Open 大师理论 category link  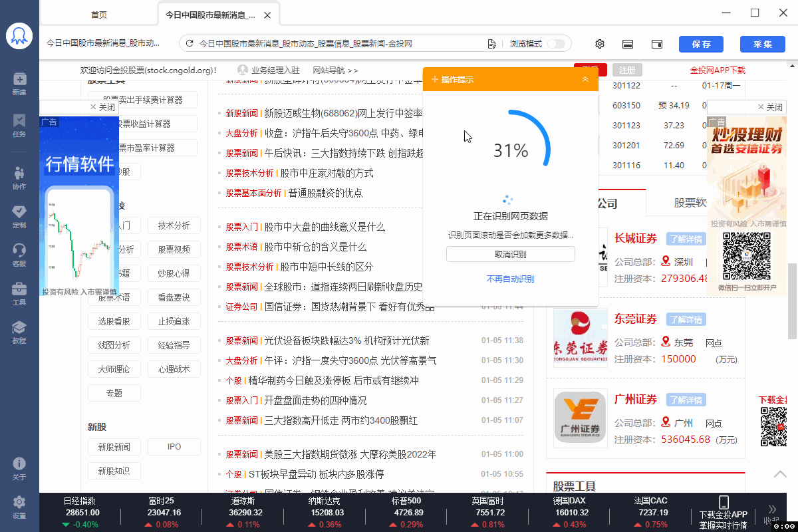pos(114,369)
